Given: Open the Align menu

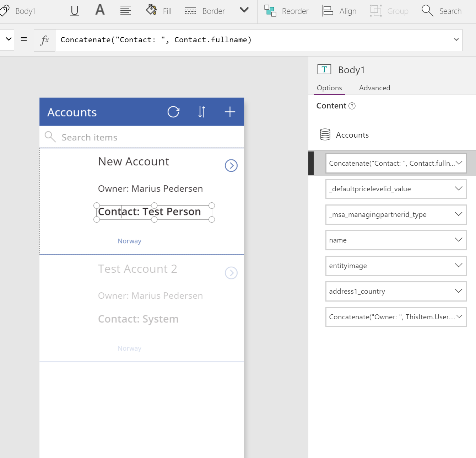Looking at the screenshot, I should coord(339,11).
